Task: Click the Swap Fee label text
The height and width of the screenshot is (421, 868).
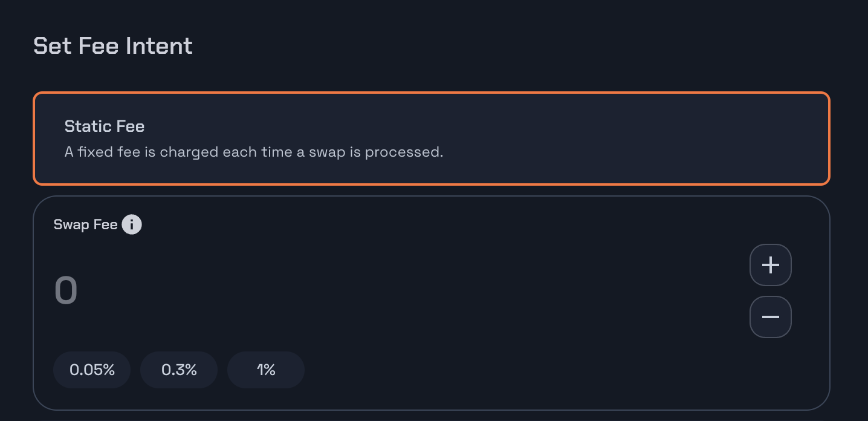Action: click(x=85, y=225)
